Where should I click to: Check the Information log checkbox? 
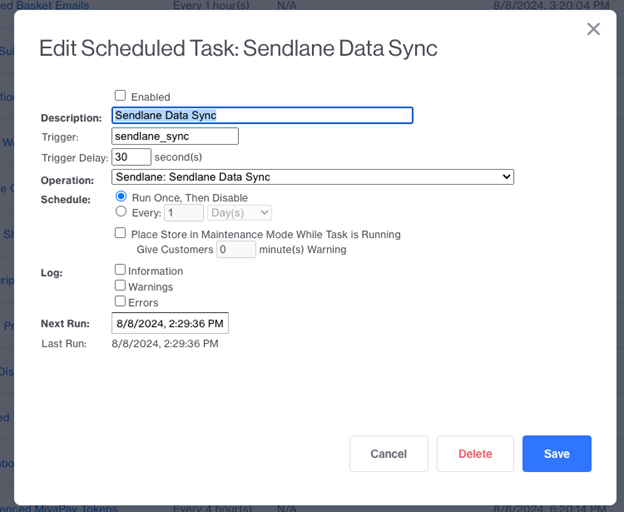coord(120,269)
